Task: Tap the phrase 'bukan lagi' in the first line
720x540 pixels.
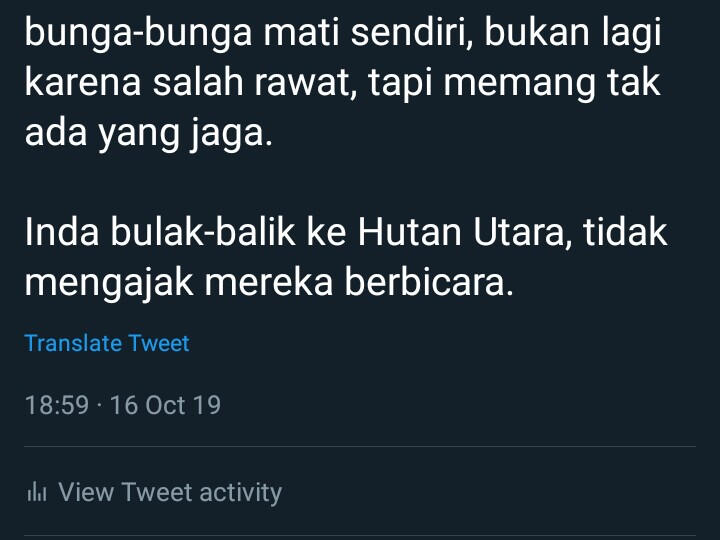Action: pyautogui.click(x=573, y=33)
